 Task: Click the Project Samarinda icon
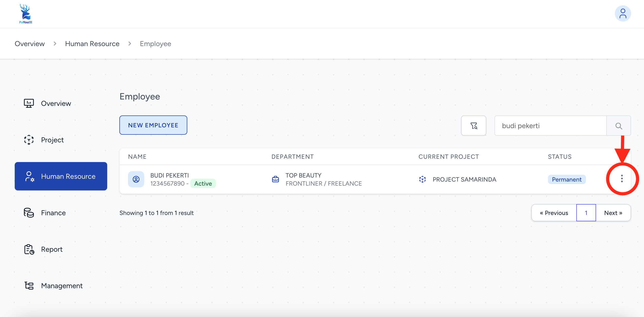(x=422, y=179)
